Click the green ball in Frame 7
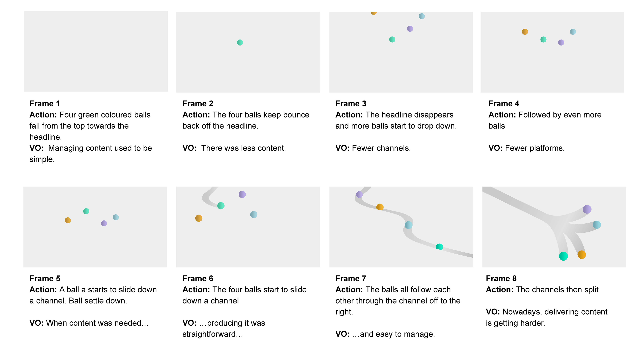The image size is (644, 362). (x=440, y=247)
